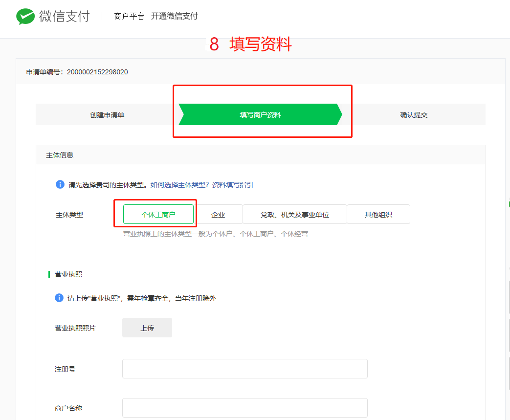Select 党政、机关及事业单位 entity type
Screen dimensions: 510x420
tap(294, 214)
